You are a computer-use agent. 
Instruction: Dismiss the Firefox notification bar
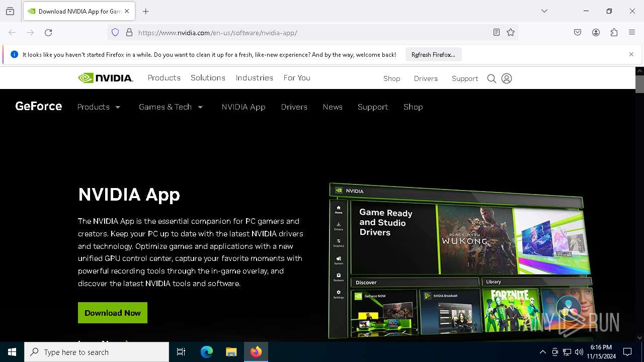[631, 54]
